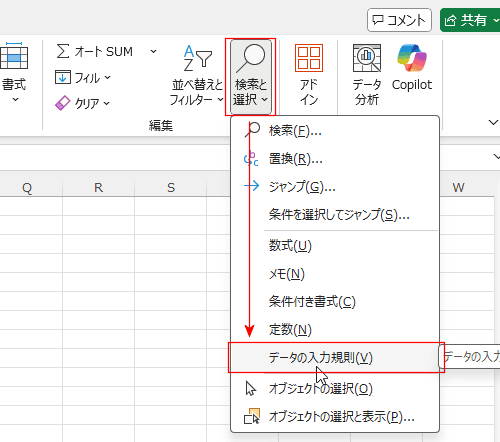Expand the オート SUM dropdown arrow
Image resolution: width=500 pixels, height=442 pixels.
(x=153, y=51)
